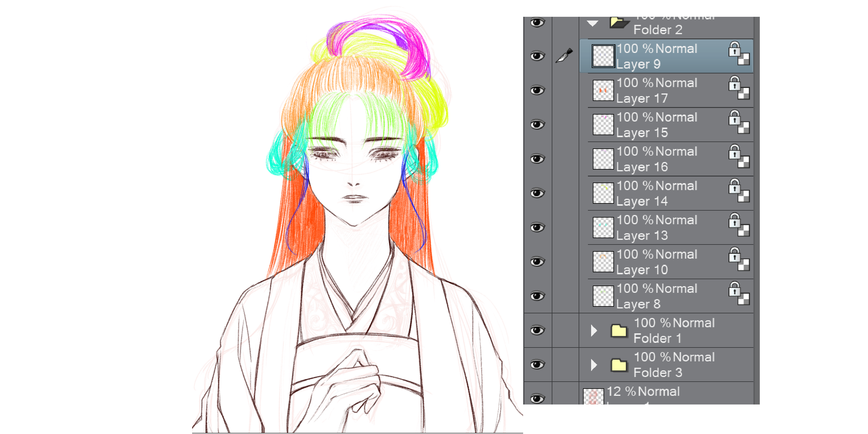Click the Folder 3 folder icon
This screenshot has height=434, width=868.
(x=619, y=365)
